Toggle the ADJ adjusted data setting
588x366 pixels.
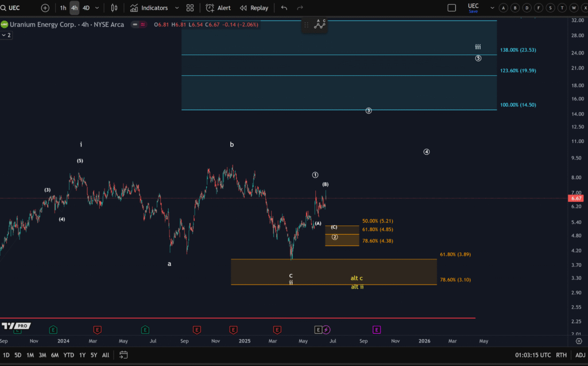[580, 355]
